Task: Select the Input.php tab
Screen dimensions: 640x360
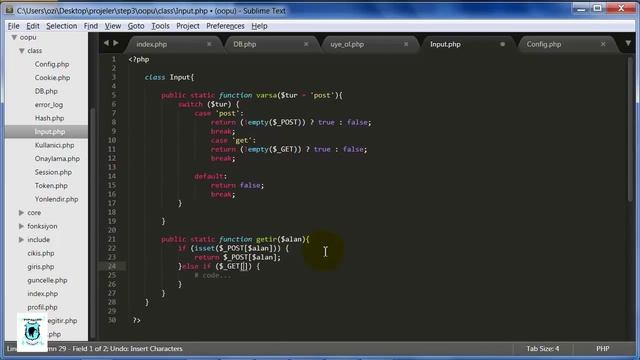Action: [x=445, y=44]
